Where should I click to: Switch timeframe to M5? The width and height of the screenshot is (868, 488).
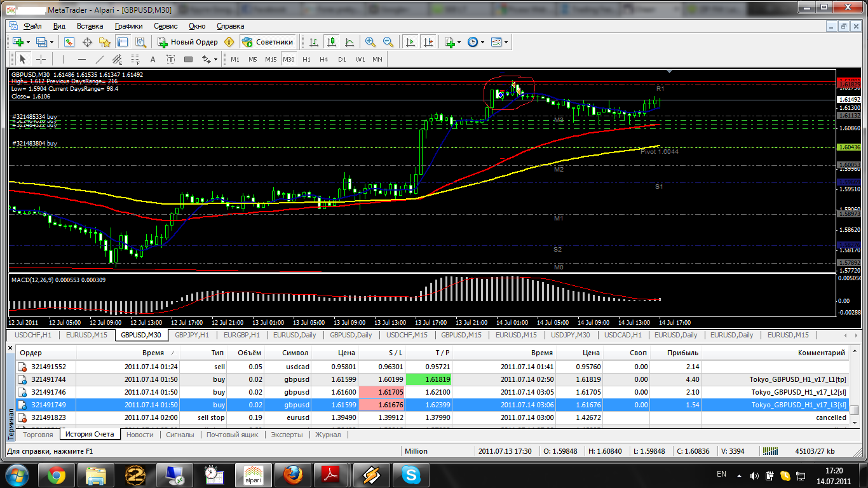[x=253, y=59]
